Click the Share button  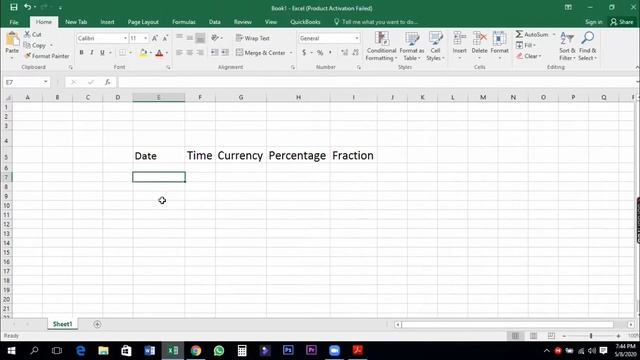tap(622, 22)
